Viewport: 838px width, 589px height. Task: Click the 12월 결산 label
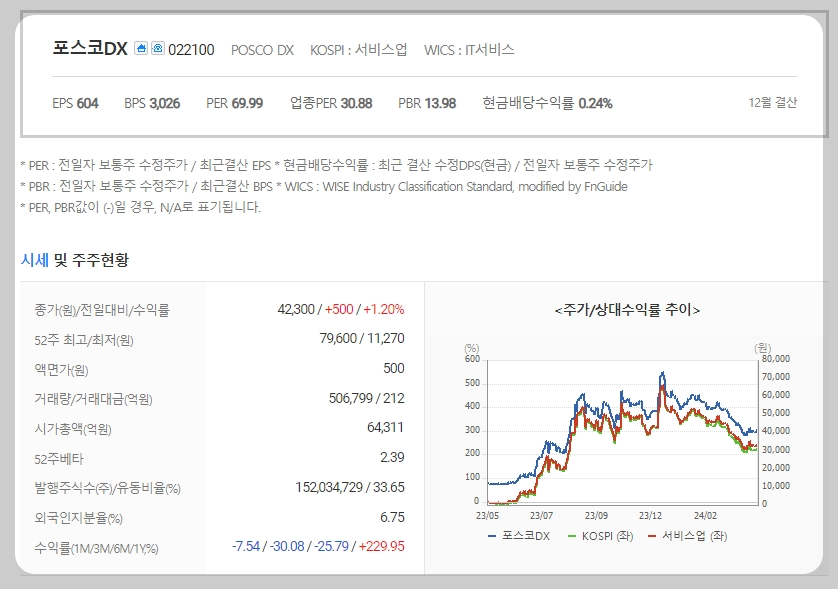(772, 102)
